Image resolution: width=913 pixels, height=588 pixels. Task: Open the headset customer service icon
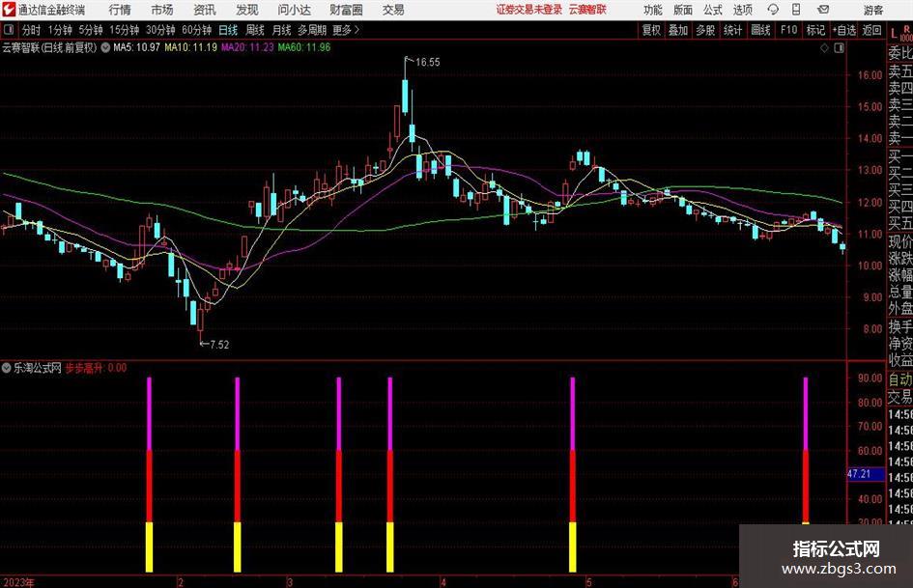(773, 10)
